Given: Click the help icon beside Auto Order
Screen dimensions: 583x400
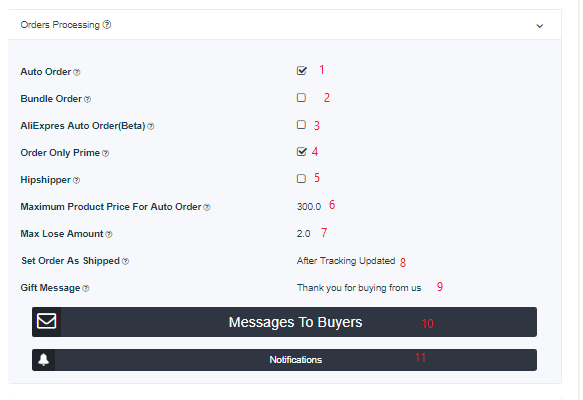Looking at the screenshot, I should (x=77, y=72).
